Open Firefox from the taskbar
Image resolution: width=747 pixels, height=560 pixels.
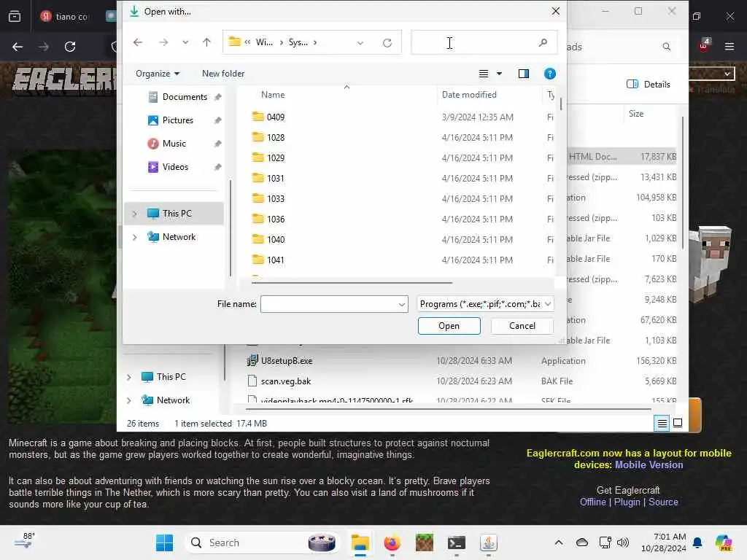pos(392,542)
